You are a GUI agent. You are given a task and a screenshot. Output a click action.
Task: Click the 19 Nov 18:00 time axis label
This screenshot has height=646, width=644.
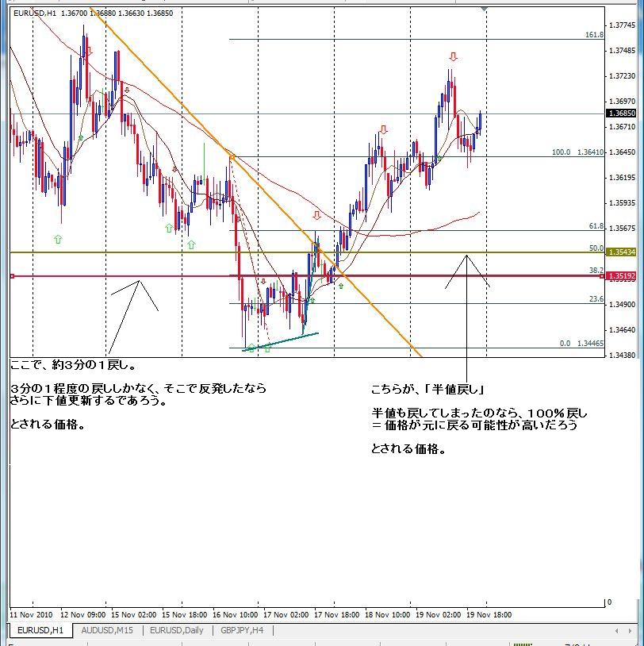(489, 614)
